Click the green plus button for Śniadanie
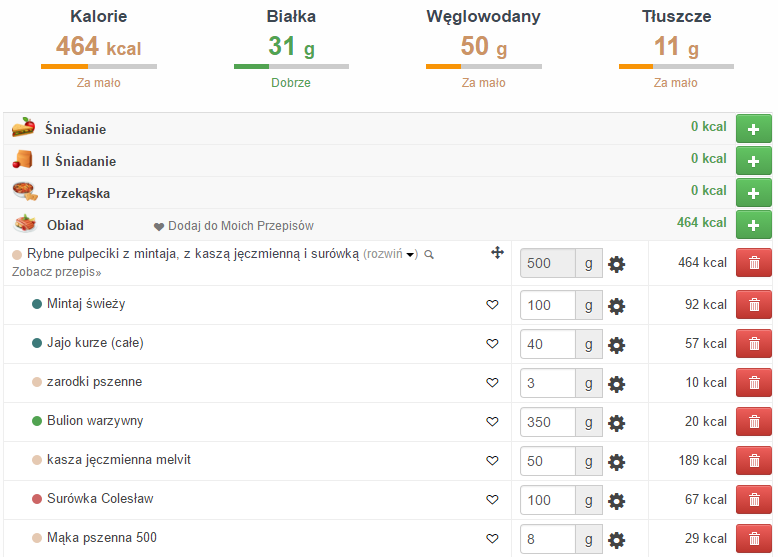The image size is (778, 557). [753, 129]
